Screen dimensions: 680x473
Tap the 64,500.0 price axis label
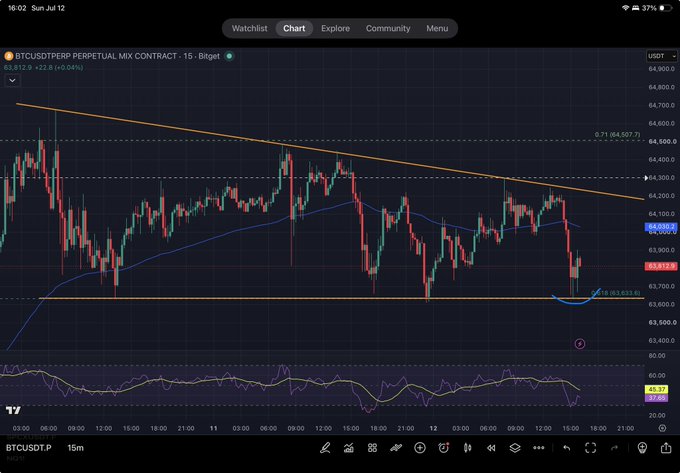(x=662, y=141)
